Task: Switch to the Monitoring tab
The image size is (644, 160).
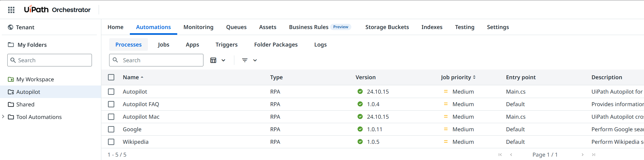Action: (198, 27)
